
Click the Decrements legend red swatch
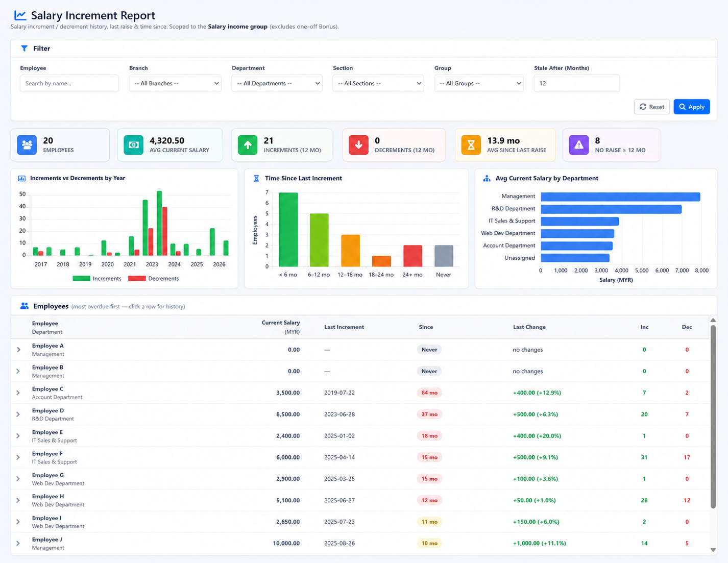click(137, 279)
